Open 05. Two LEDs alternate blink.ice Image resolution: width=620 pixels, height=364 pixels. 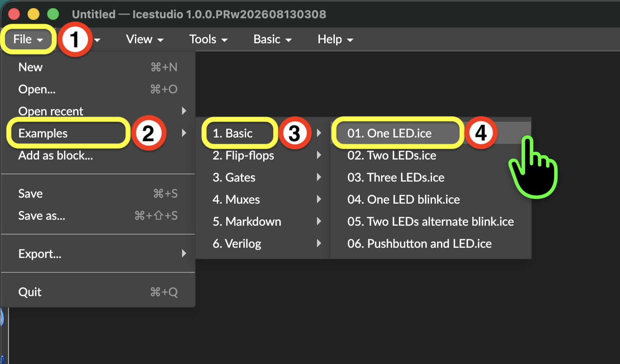tap(431, 221)
